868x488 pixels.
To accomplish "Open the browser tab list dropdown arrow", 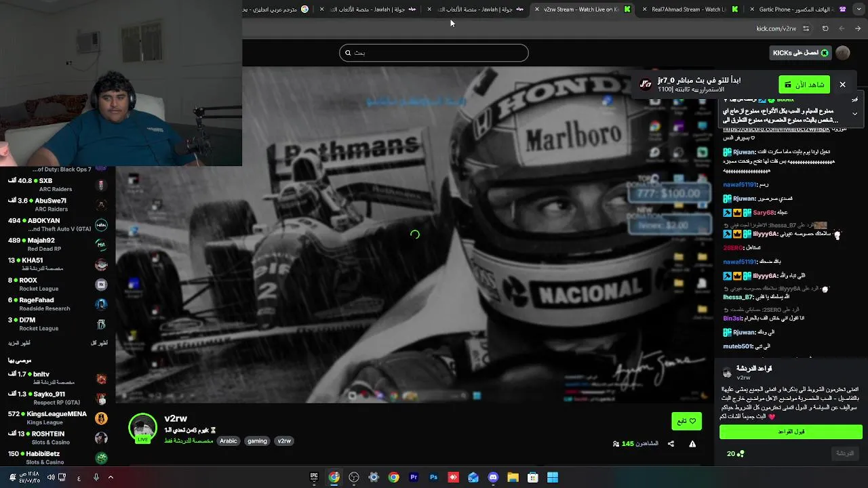I will [x=858, y=9].
